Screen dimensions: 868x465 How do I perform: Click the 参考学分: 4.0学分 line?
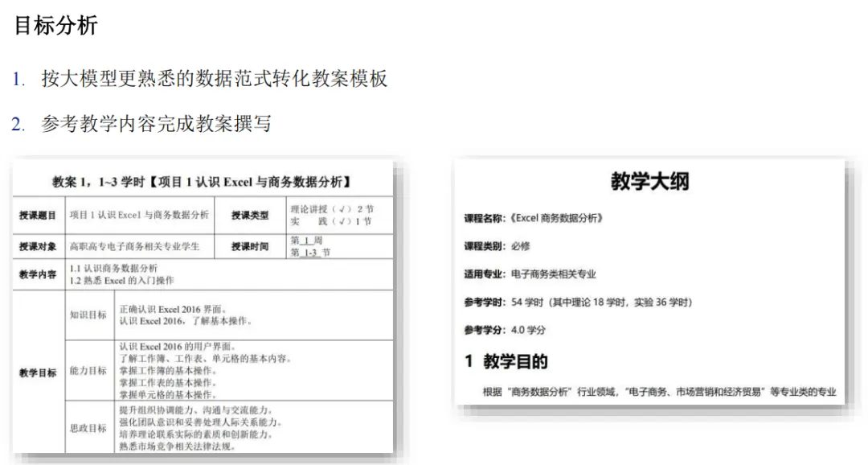(505, 330)
